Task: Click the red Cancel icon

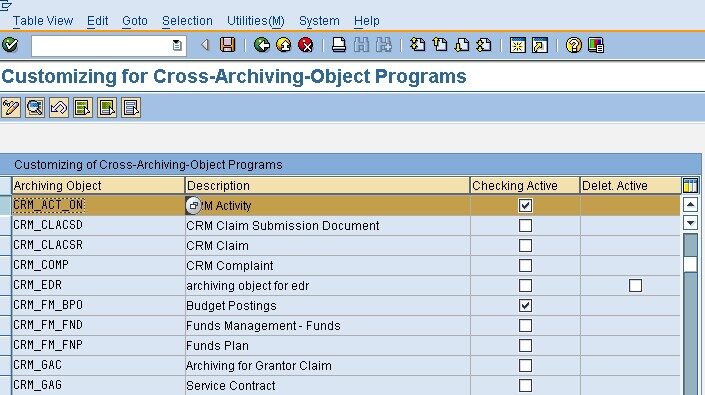Action: click(x=306, y=45)
